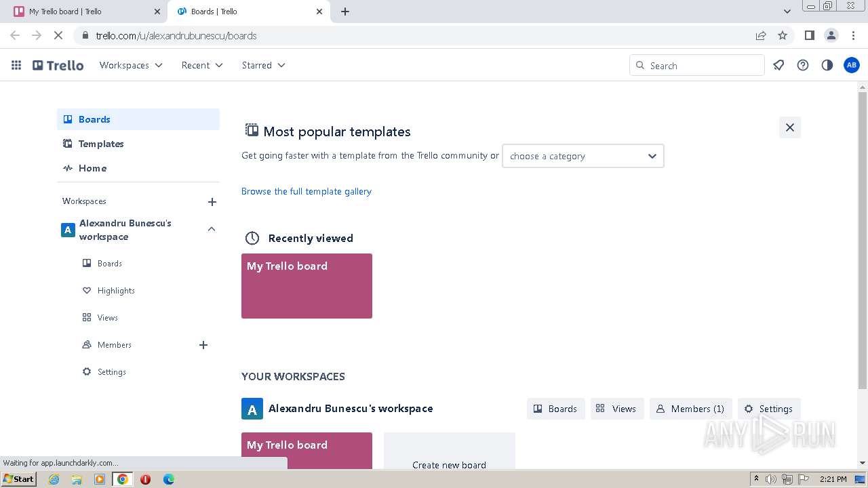
Task: Open My Trello board under Your Workspaces
Action: (307, 451)
